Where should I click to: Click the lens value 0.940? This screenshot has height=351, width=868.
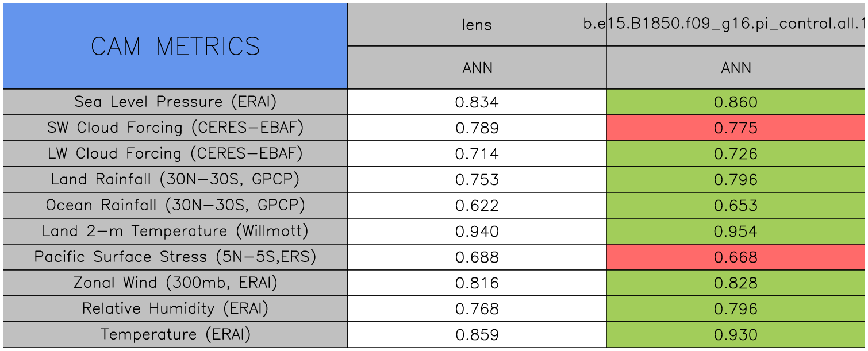[x=477, y=232]
